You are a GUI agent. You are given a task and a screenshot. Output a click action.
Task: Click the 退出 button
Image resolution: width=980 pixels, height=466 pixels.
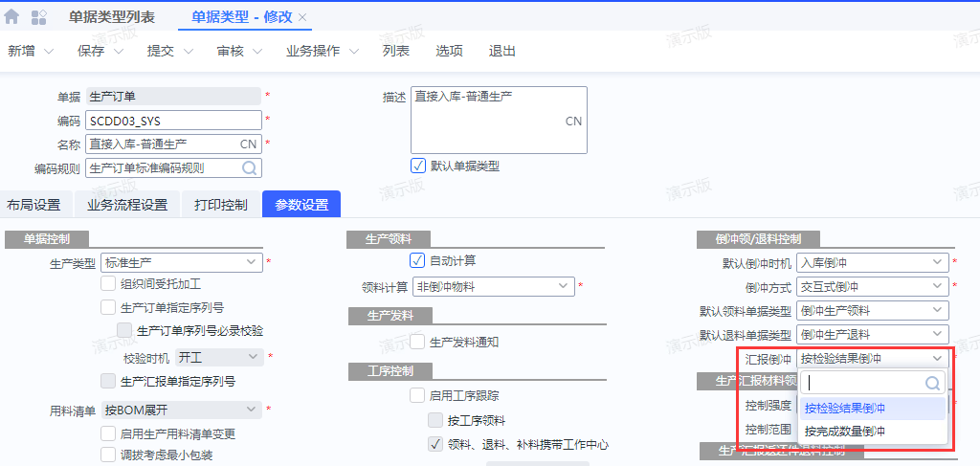click(x=502, y=52)
